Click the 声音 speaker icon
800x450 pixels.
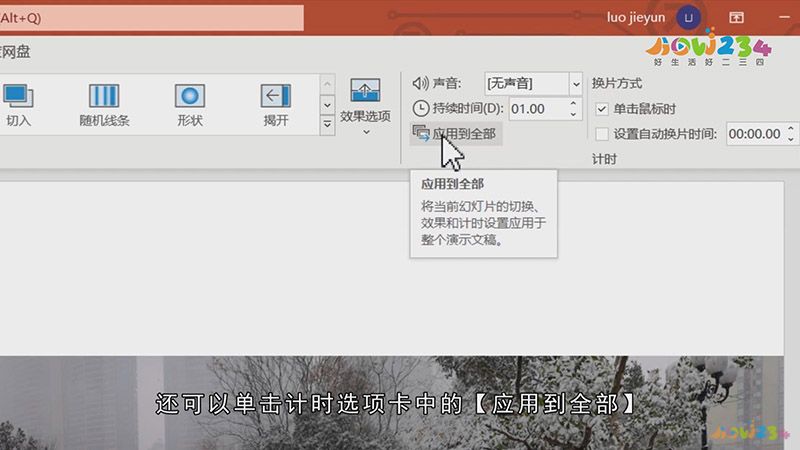coord(420,83)
